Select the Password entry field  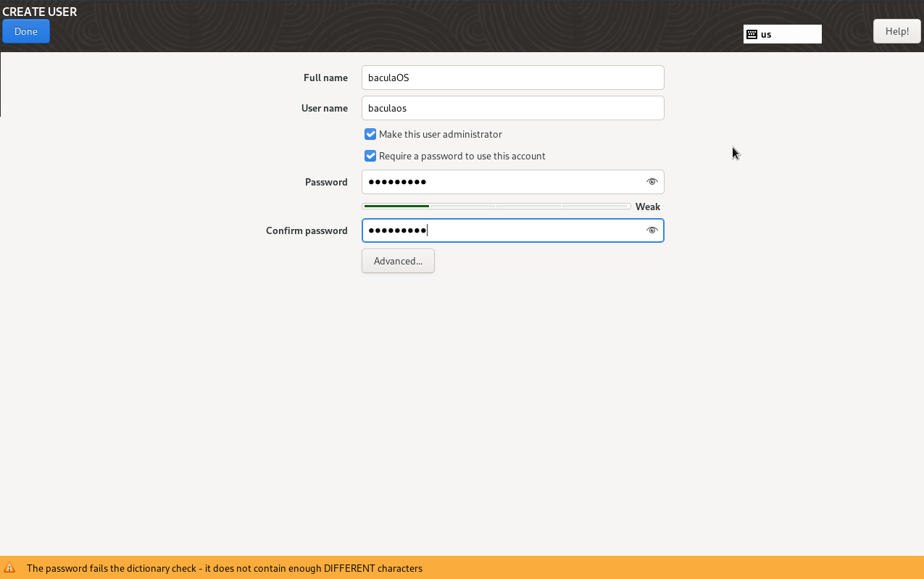coord(500,182)
